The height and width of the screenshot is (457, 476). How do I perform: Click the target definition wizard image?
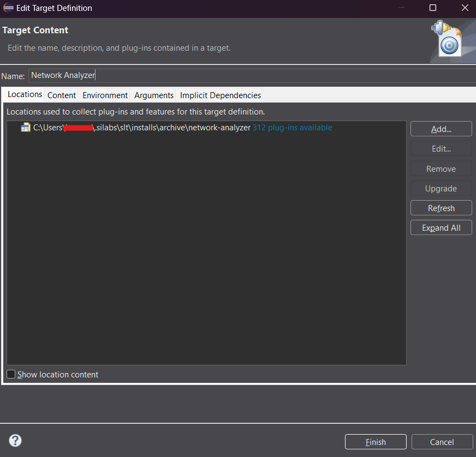[448, 39]
